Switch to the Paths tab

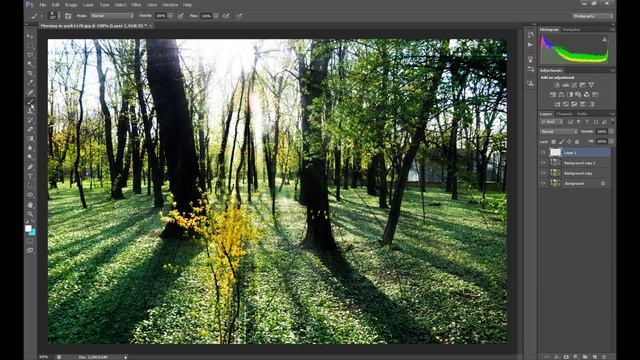(x=582, y=114)
